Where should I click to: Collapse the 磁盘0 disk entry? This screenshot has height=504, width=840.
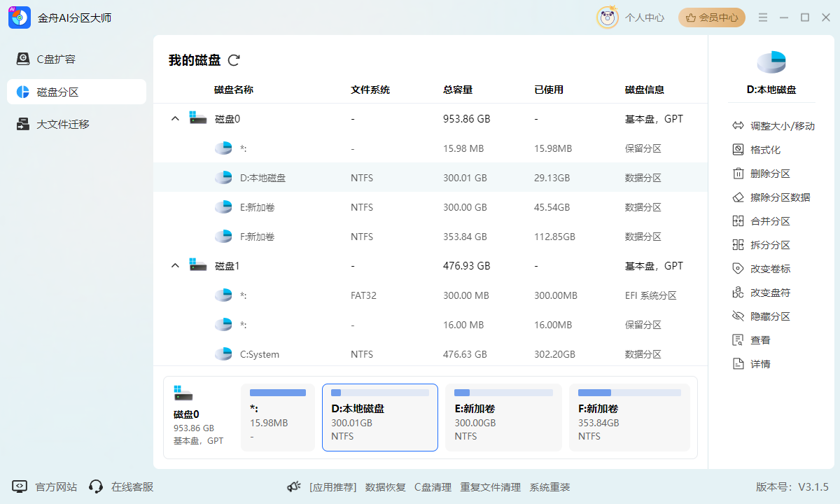coord(175,118)
